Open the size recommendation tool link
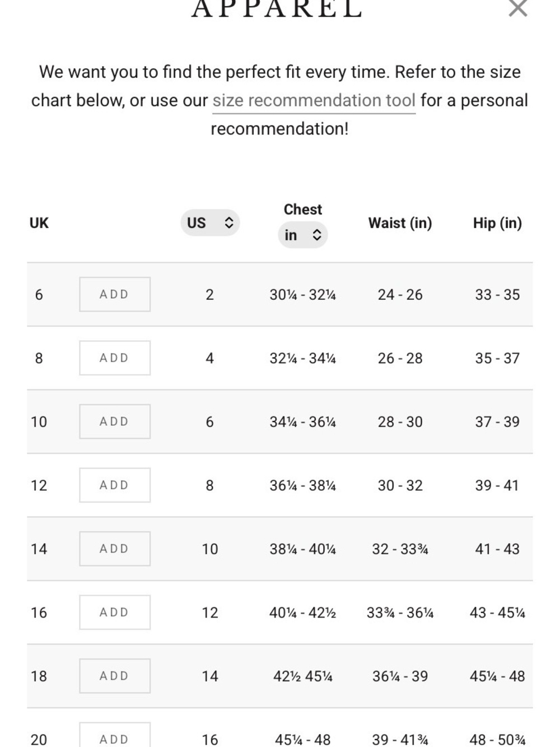 [x=314, y=100]
